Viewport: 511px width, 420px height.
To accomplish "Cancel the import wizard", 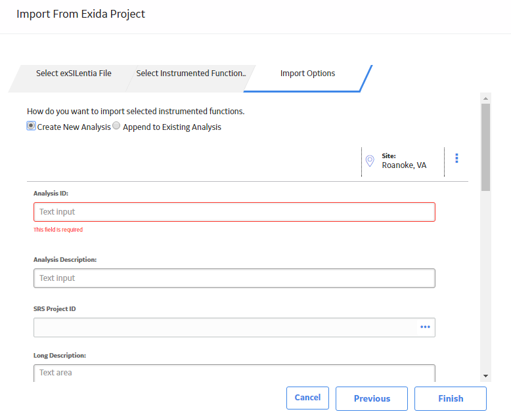I will (x=307, y=398).
